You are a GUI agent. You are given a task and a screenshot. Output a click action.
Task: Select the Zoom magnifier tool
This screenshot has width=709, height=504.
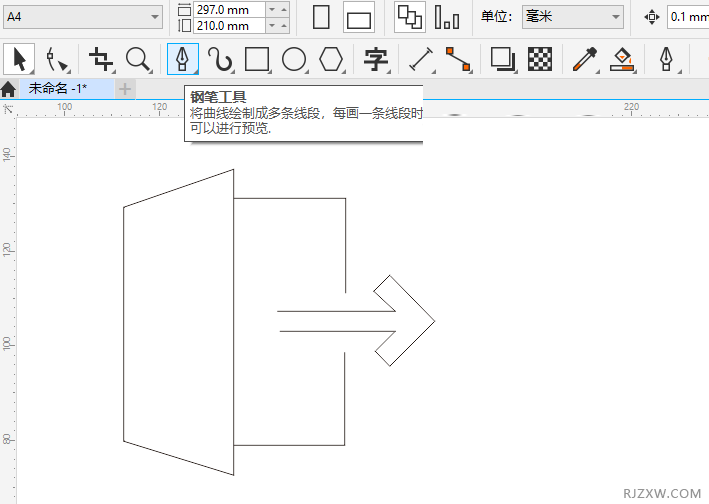[x=138, y=60]
